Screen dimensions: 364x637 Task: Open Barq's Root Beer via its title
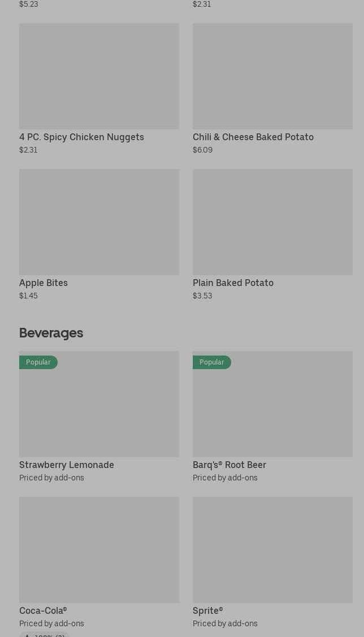pos(229,465)
